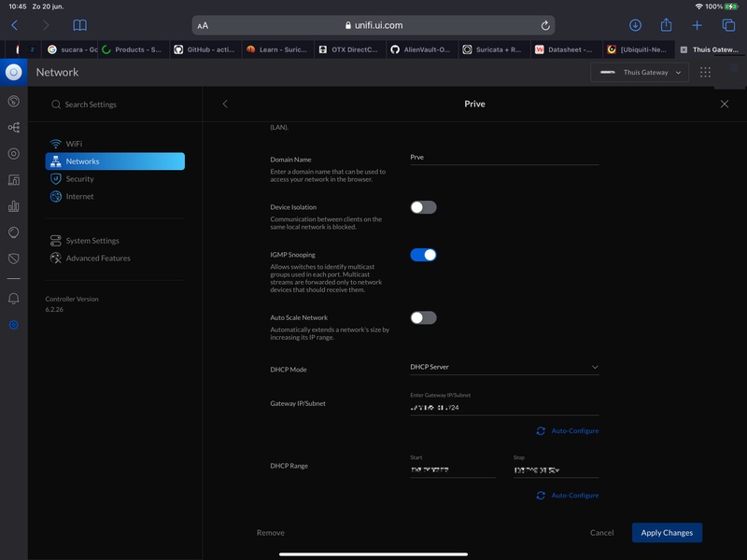Click the Domain Name input field
Image resolution: width=747 pixels, height=560 pixels.
(504, 158)
